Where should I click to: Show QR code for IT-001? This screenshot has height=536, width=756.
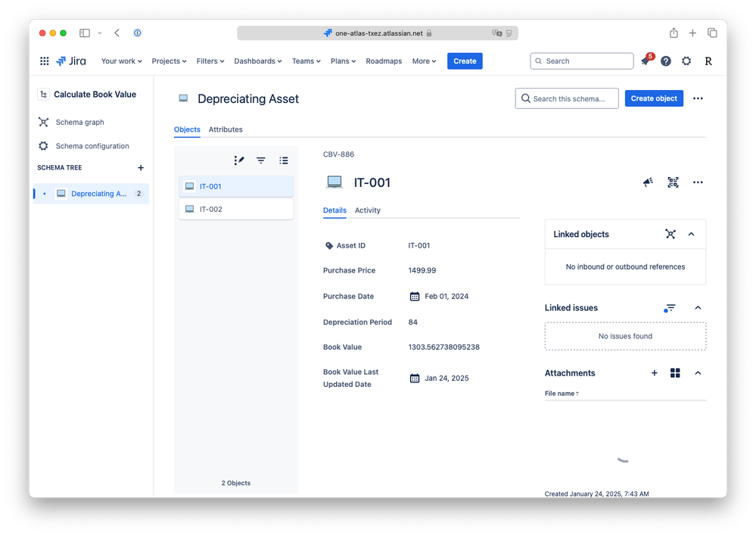point(673,182)
